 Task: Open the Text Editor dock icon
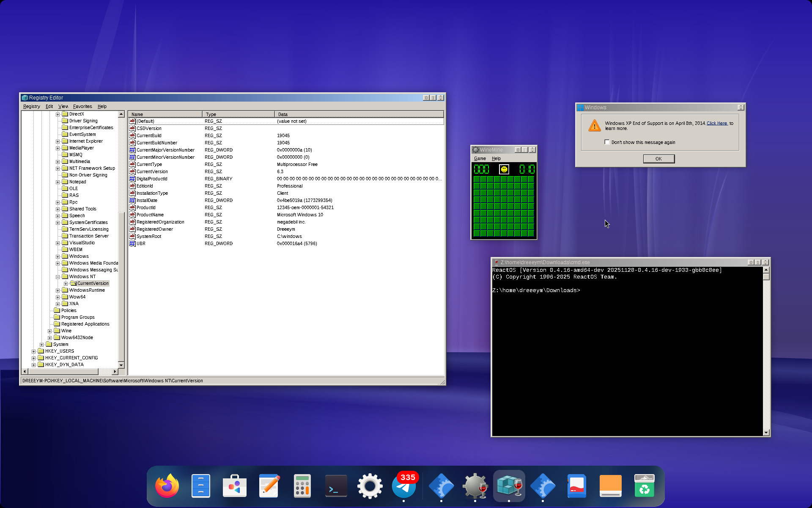click(269, 486)
